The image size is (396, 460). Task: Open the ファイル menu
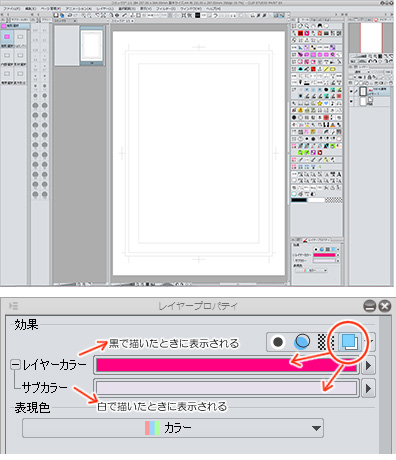pos(11,8)
